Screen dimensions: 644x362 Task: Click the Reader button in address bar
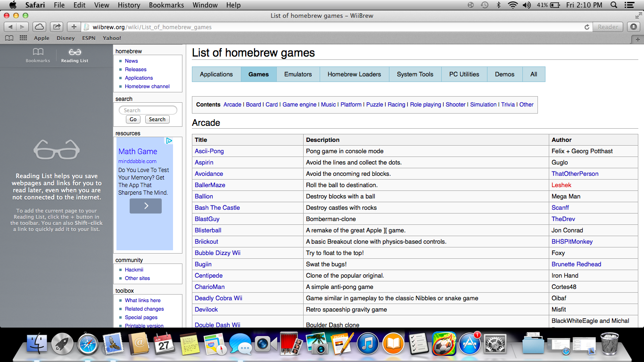coord(608,27)
